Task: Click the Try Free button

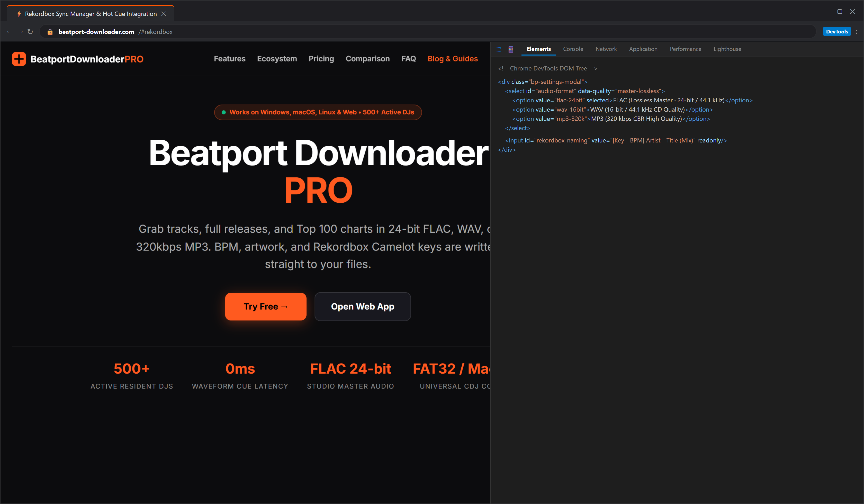Action: [266, 307]
